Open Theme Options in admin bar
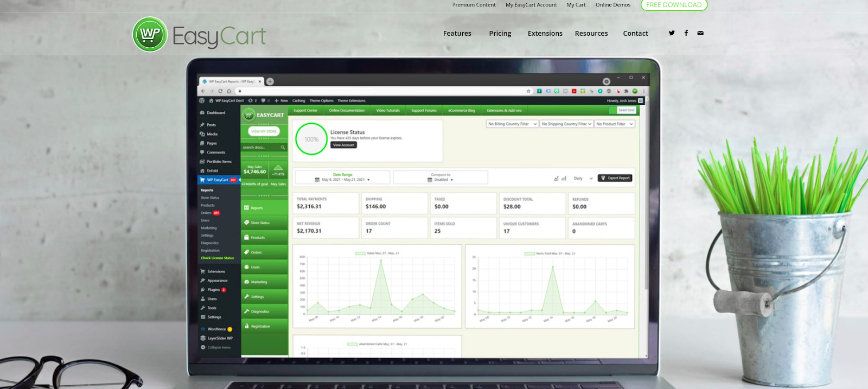This screenshot has height=389, width=868. (322, 100)
